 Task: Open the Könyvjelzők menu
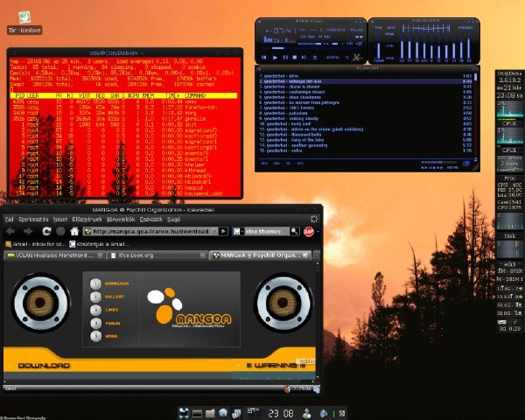pos(121,220)
